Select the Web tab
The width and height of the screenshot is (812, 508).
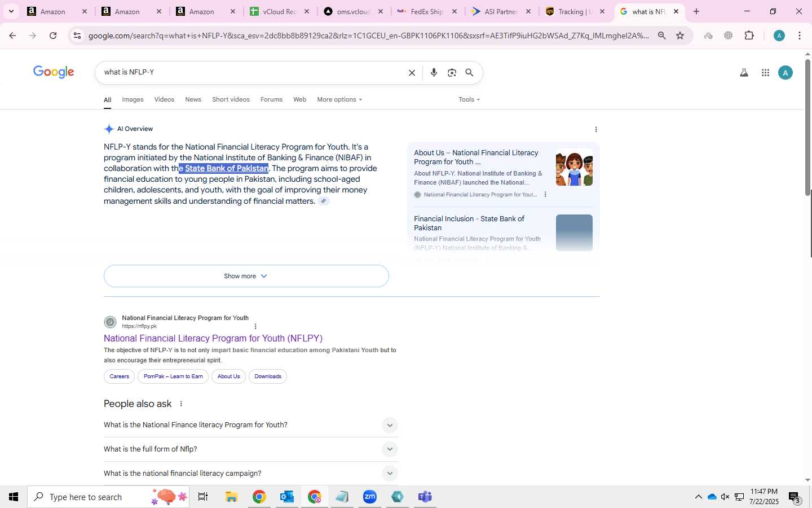pyautogui.click(x=299, y=99)
